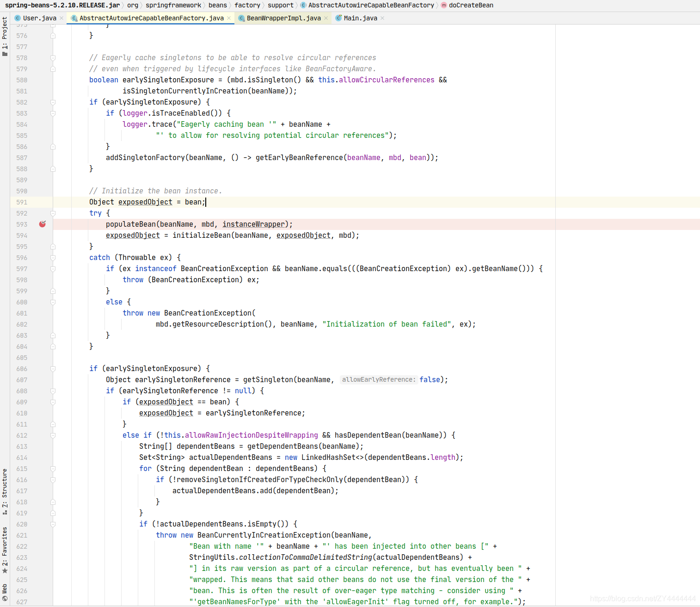Click the populateBean method call
The width and height of the screenshot is (700, 607).
click(x=131, y=224)
